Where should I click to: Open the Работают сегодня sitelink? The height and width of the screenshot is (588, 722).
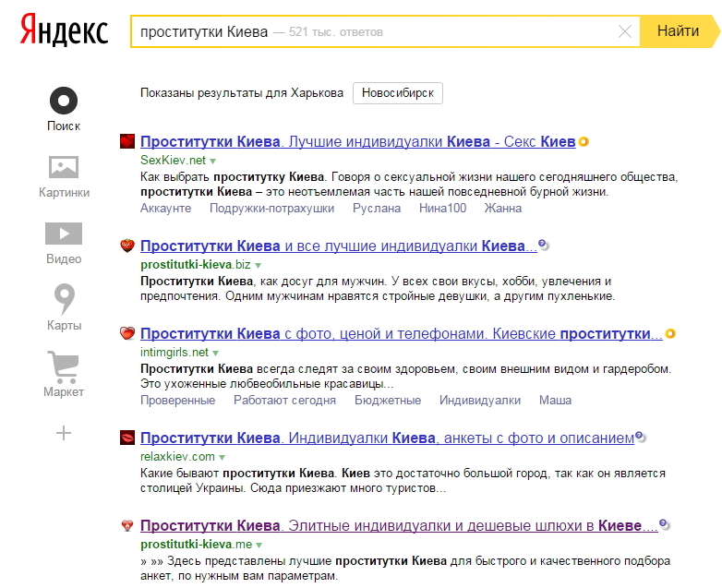coord(284,400)
